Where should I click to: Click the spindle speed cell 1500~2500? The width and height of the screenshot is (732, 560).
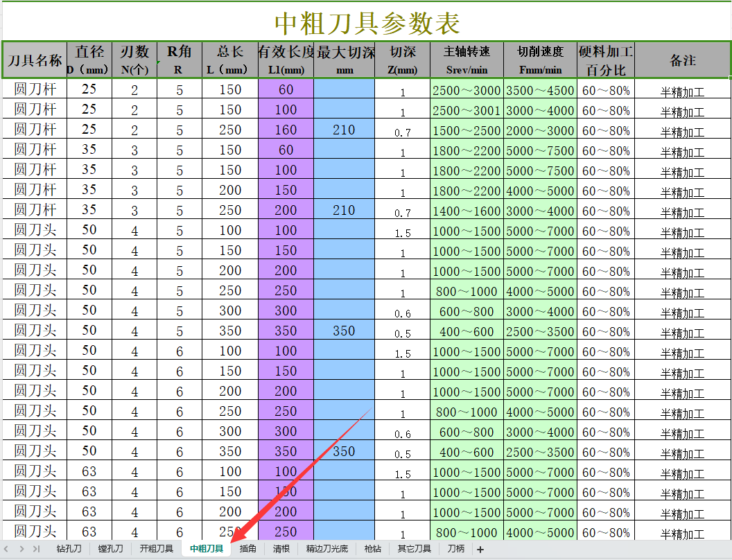467,130
